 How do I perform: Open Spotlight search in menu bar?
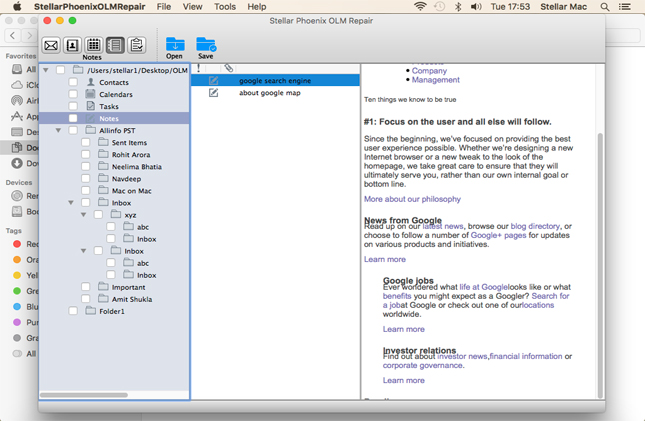pos(605,7)
